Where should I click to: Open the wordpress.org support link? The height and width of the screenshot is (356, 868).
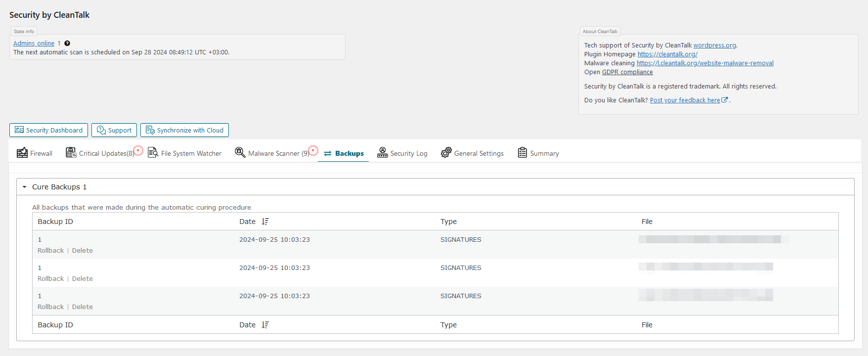[715, 45]
